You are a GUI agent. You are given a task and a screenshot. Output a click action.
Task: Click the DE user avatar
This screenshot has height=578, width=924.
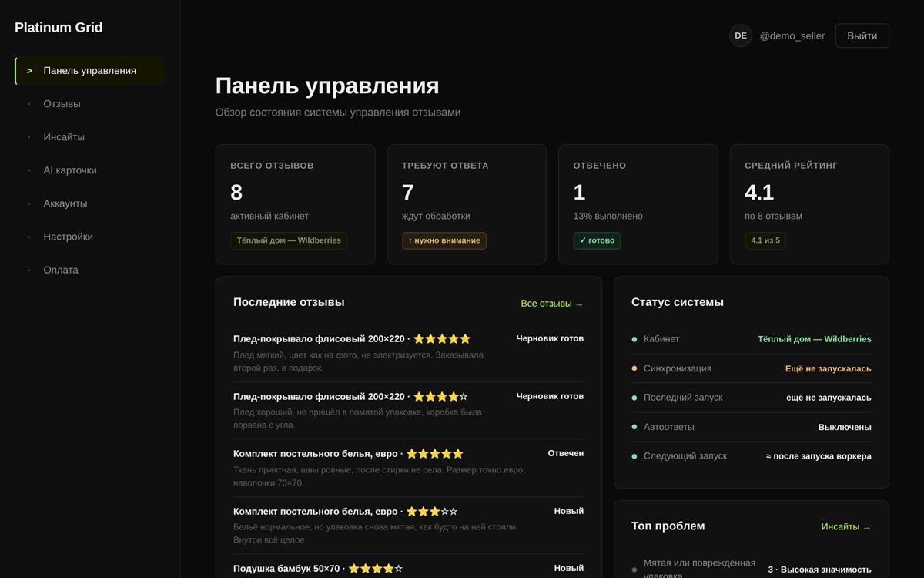(741, 35)
